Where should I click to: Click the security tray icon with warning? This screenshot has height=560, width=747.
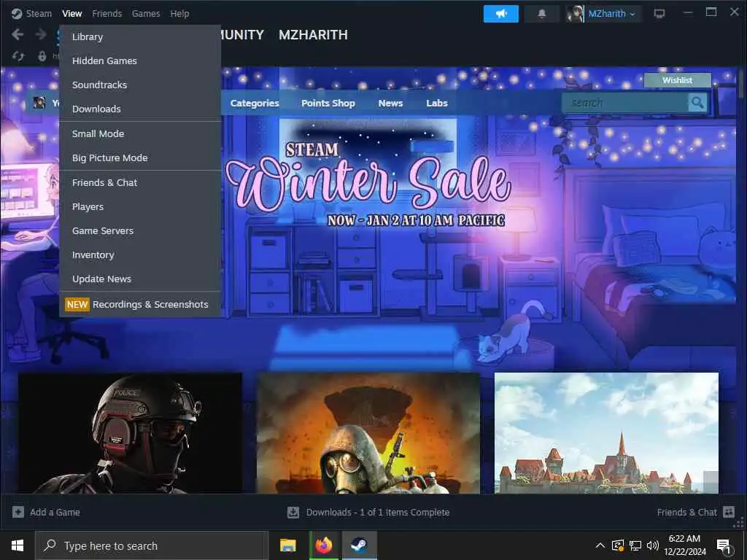click(618, 545)
